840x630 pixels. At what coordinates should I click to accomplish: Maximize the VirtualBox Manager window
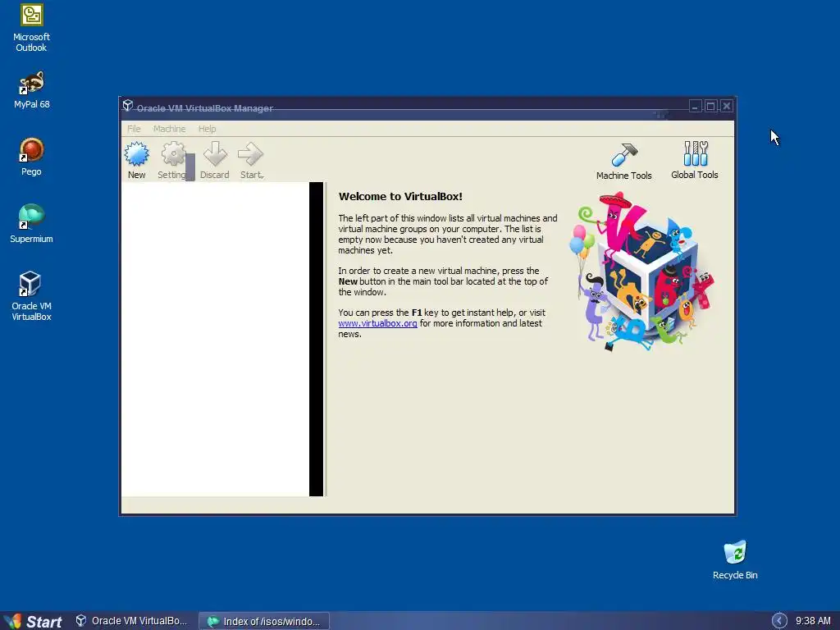[x=710, y=106]
